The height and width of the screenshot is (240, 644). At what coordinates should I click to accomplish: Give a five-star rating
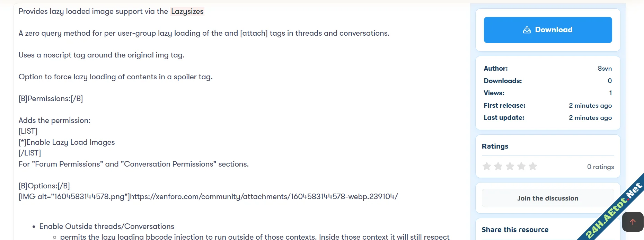click(x=533, y=167)
